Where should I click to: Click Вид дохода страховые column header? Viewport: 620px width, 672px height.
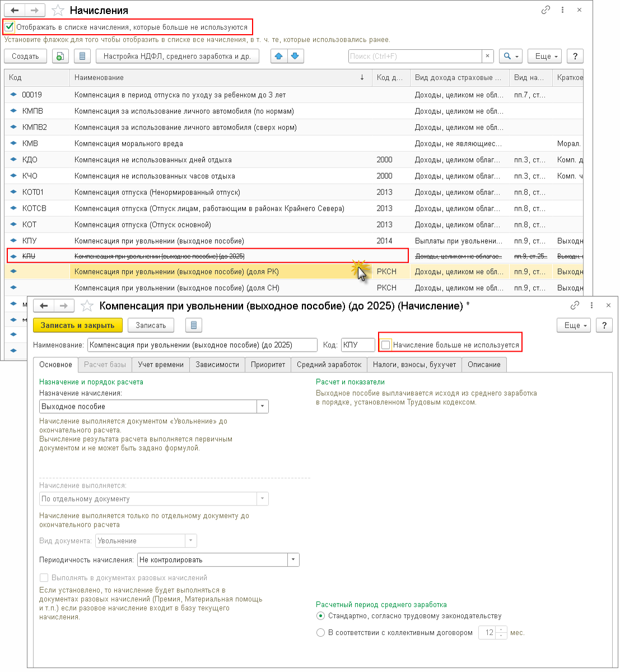coord(459,77)
